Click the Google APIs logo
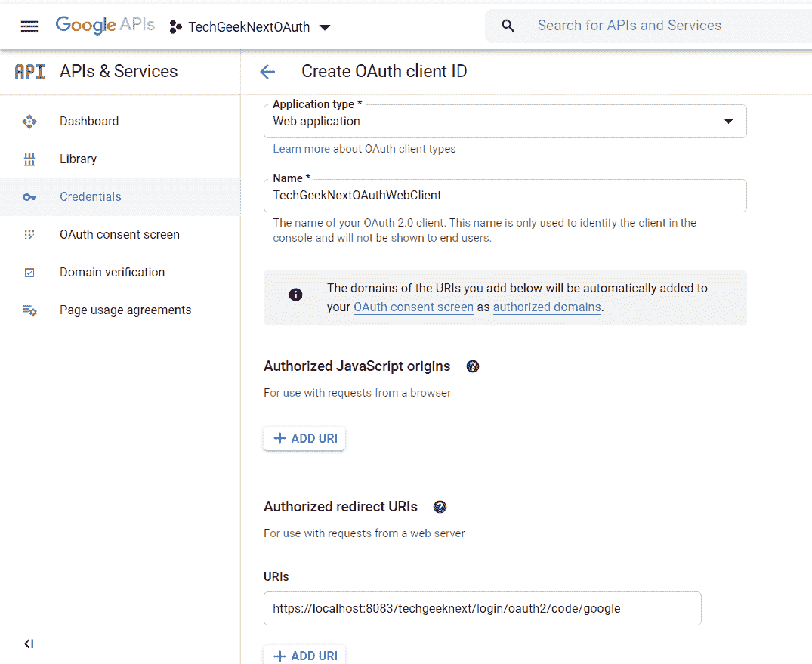812x664 pixels. [x=105, y=25]
